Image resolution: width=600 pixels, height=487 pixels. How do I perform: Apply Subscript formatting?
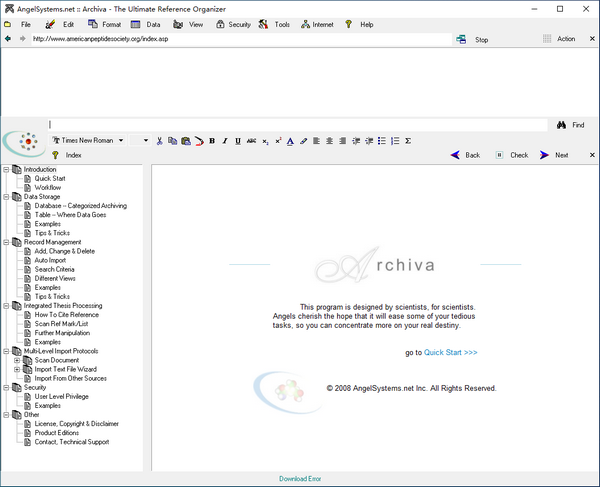265,142
